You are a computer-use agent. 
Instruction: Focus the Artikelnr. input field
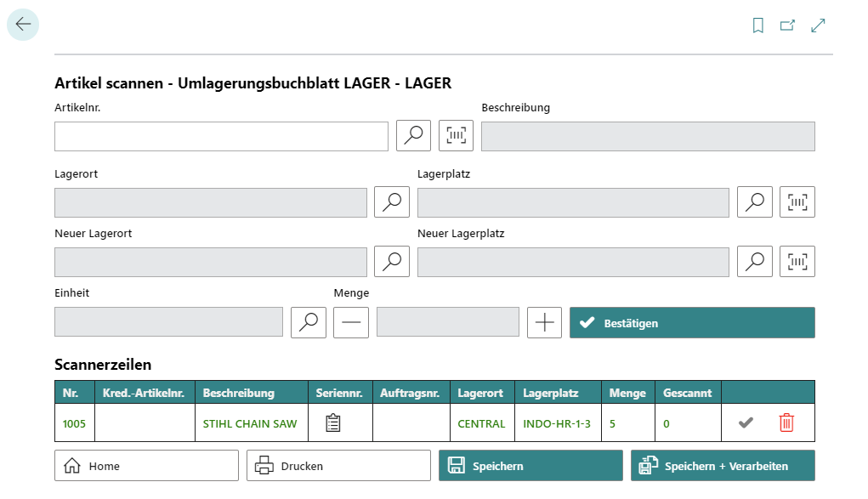221,136
